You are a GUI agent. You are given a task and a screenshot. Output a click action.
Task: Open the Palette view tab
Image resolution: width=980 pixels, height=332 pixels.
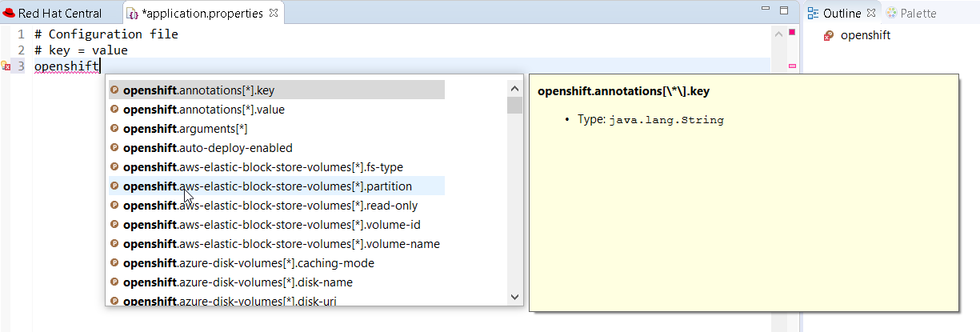coord(910,13)
